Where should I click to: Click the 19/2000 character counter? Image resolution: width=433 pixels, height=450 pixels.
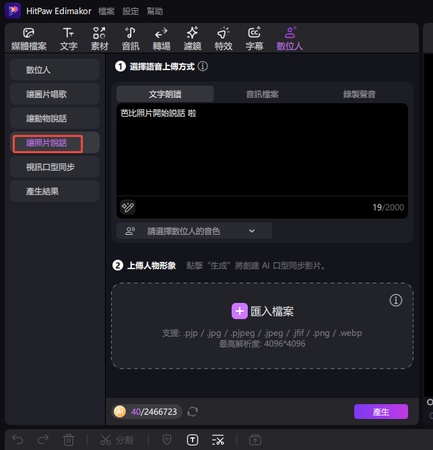388,207
